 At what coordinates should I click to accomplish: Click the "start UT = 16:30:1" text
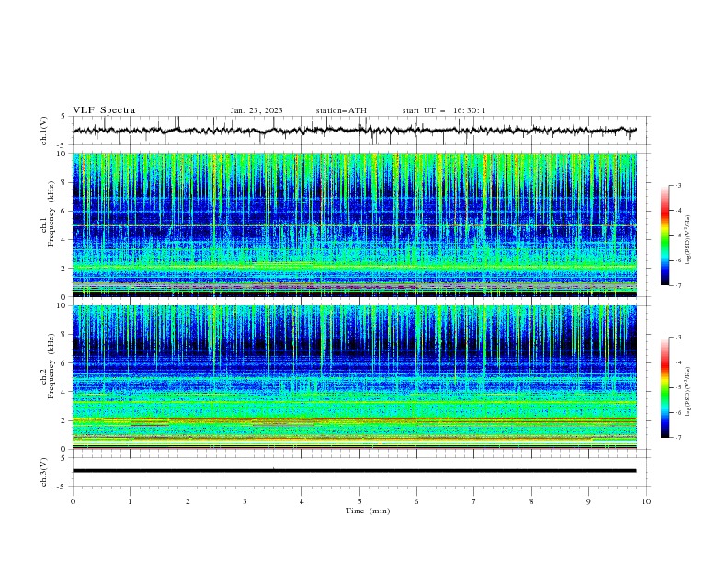click(x=444, y=110)
